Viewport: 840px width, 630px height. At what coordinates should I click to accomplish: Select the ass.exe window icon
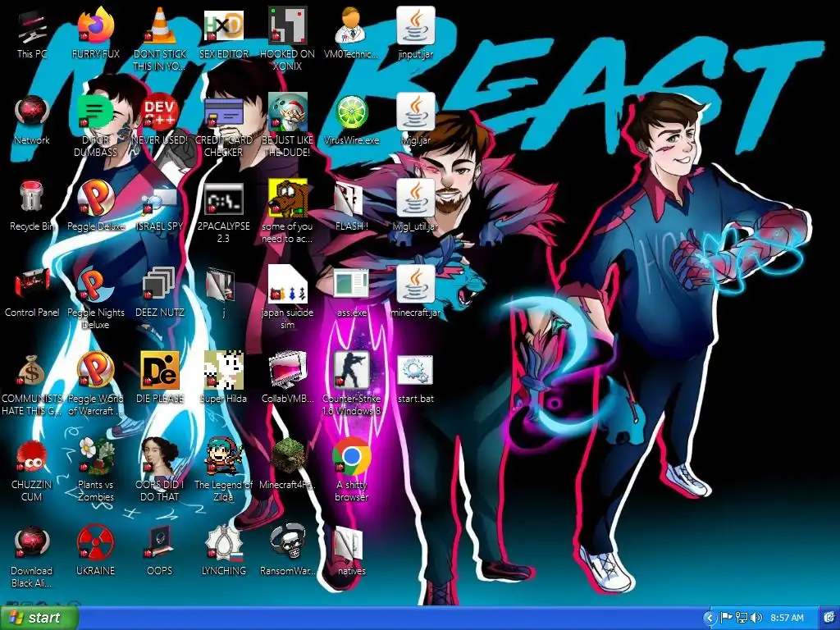coord(351,284)
